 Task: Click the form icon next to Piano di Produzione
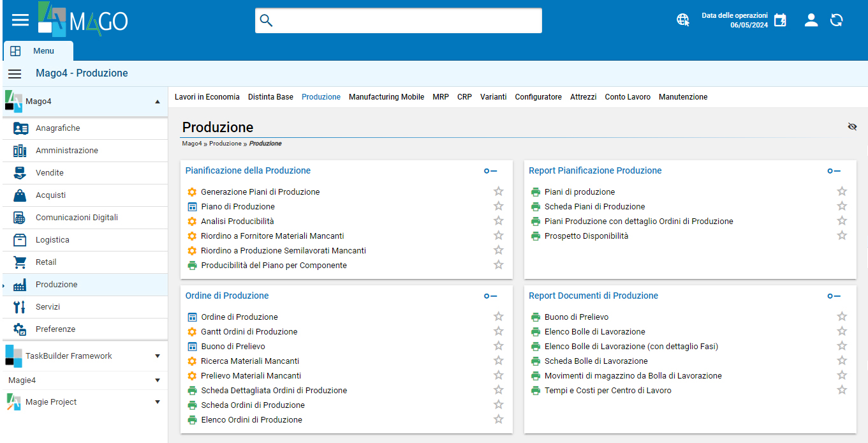click(192, 207)
